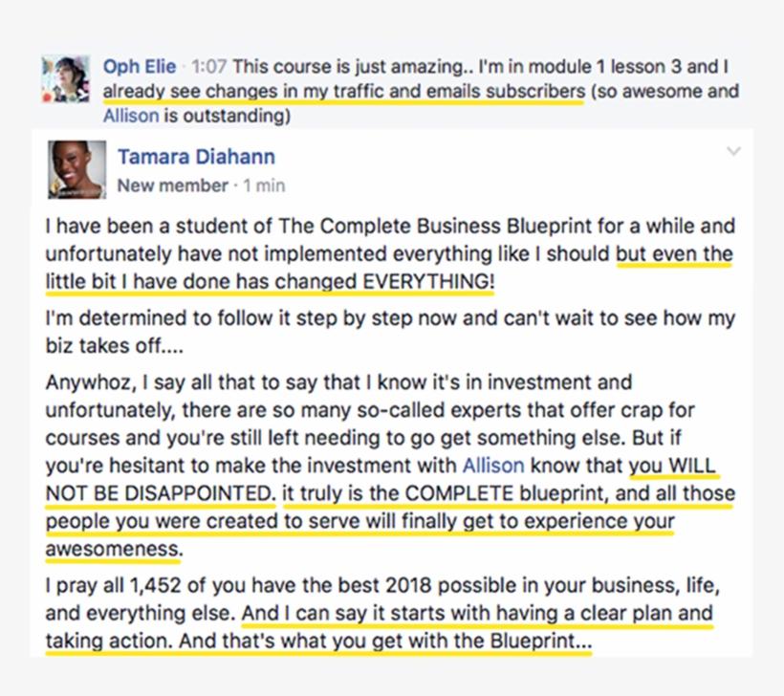This screenshot has height=696, width=784.
Task: Click the 'New member' badge label
Action: coord(173,185)
